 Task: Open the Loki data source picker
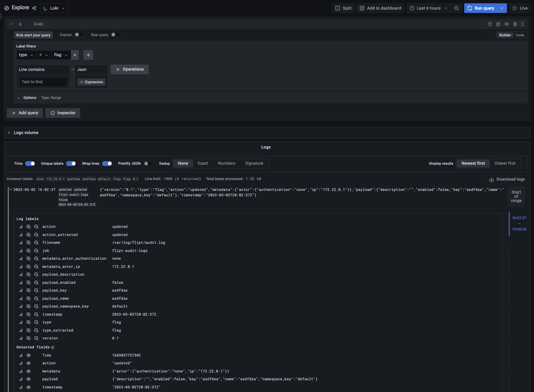pyautogui.click(x=54, y=8)
